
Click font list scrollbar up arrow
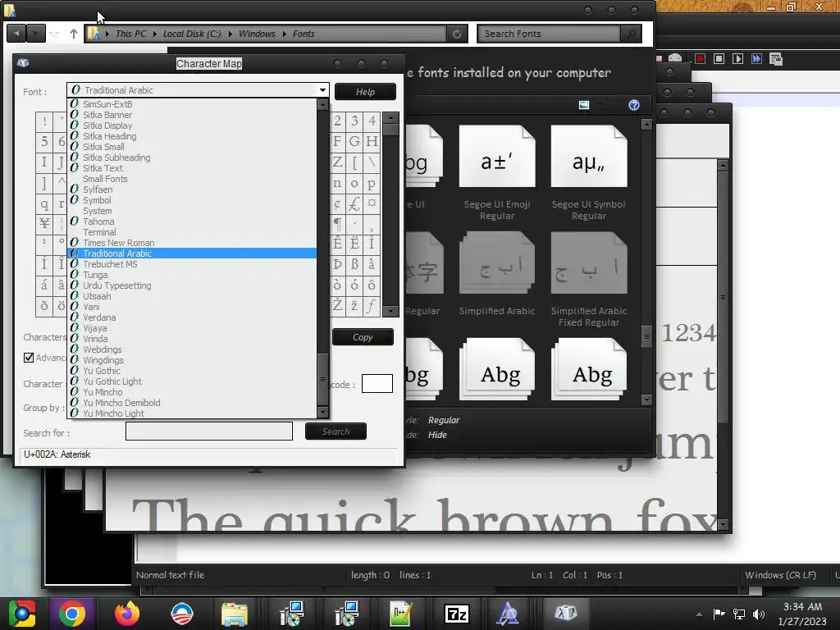322,104
